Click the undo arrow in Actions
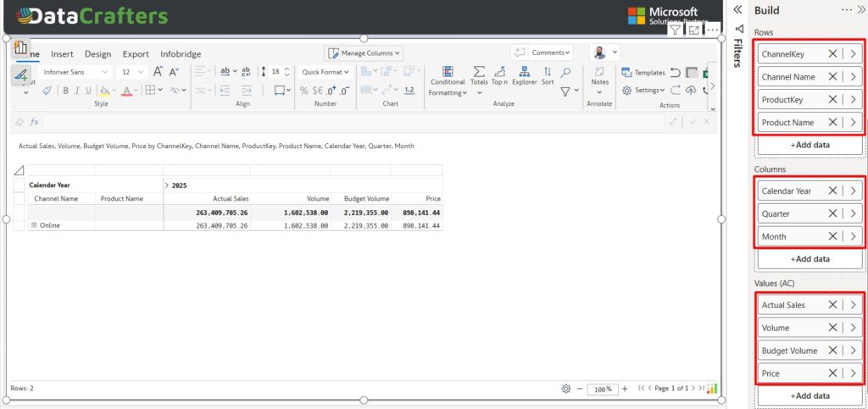868x409 pixels. tap(676, 73)
